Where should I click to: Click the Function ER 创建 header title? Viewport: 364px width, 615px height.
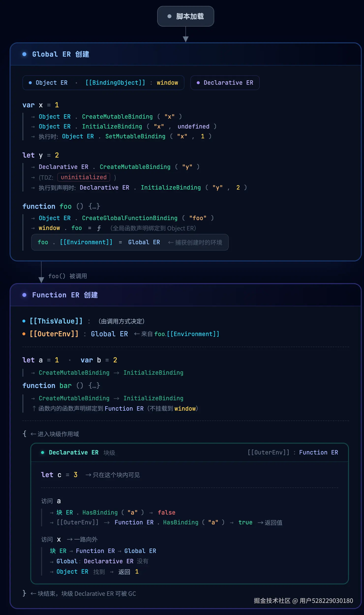click(x=65, y=295)
